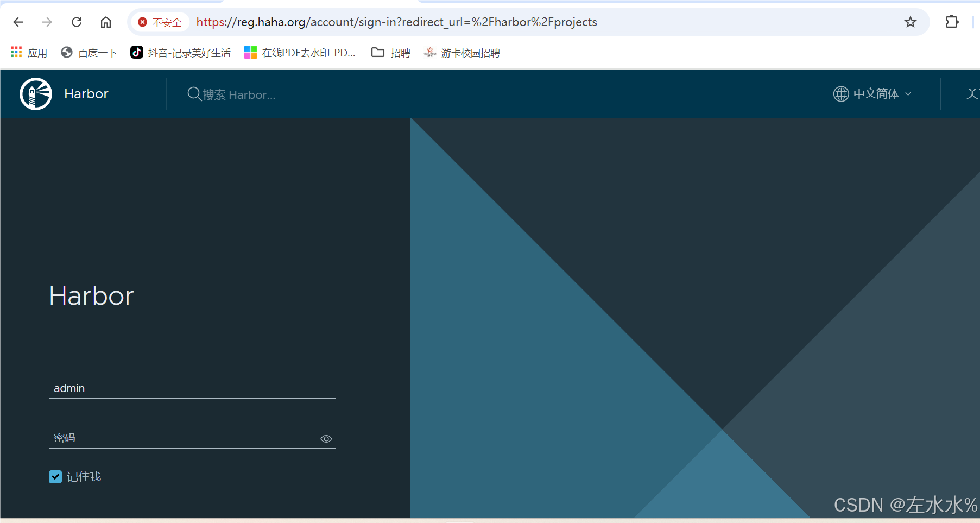Viewport: 980px width, 523px height.
Task: Click the 不安全 security warning badge
Action: (160, 22)
